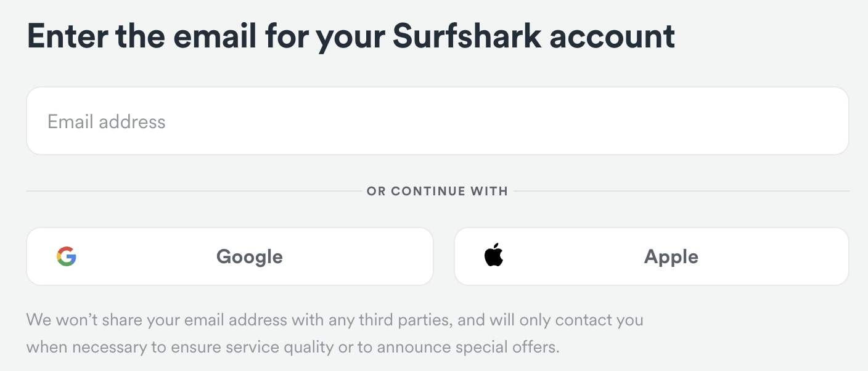Screen dimensions: 868x371
Task: Click the email privacy disclaimer text
Action: coord(335,333)
